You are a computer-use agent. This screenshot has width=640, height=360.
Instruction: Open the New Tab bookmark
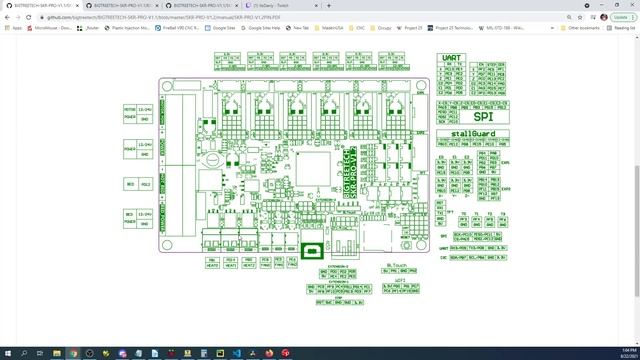pos(297,28)
